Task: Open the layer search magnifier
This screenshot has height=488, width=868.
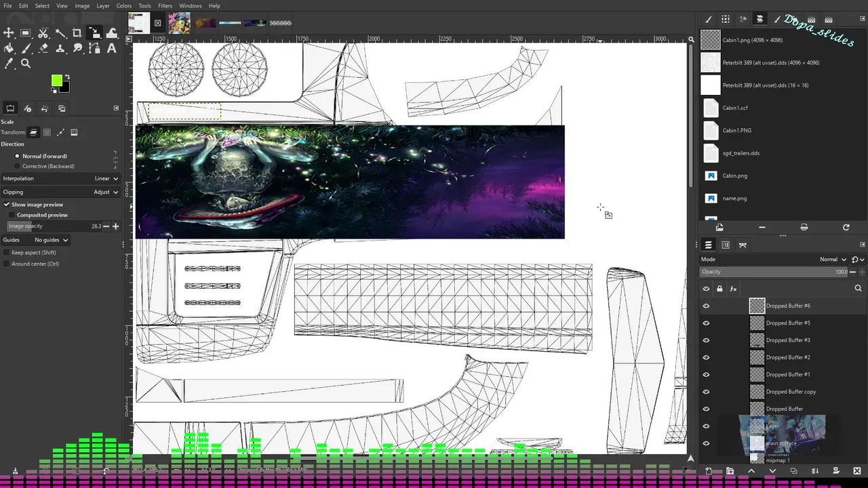Action: (858, 289)
